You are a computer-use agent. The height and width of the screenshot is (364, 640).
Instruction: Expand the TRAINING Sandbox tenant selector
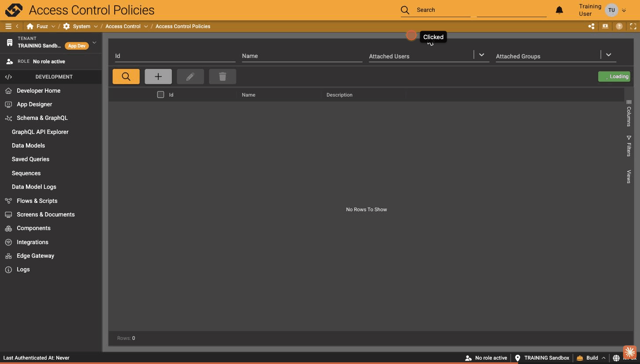(x=94, y=43)
